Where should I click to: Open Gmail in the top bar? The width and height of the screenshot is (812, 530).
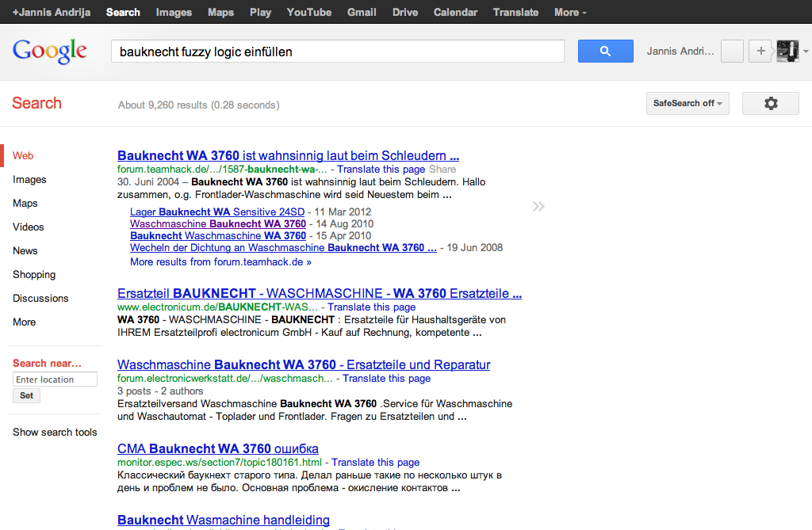point(362,13)
